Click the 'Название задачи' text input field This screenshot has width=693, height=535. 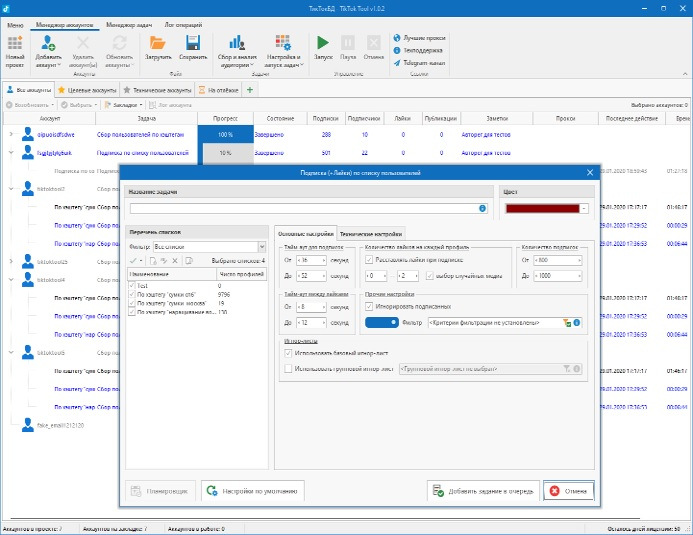(x=300, y=209)
